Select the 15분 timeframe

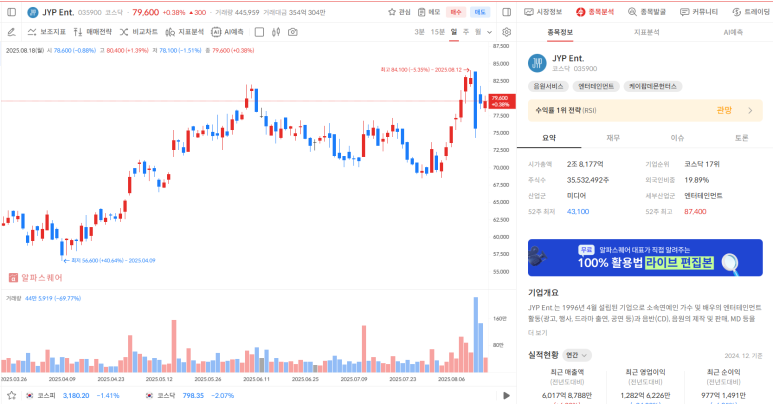(437, 32)
